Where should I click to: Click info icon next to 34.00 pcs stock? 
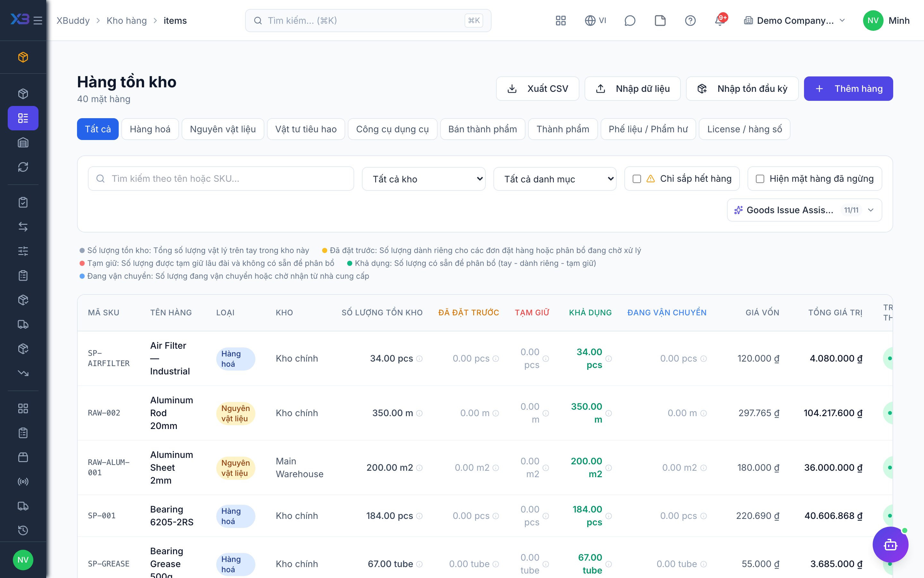point(419,359)
